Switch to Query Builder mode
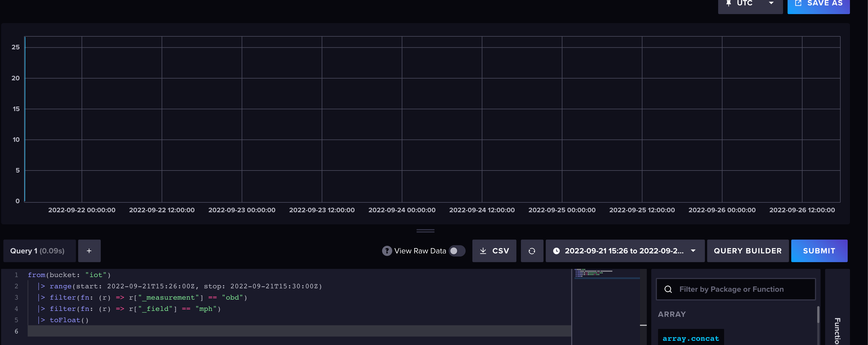 (x=748, y=250)
